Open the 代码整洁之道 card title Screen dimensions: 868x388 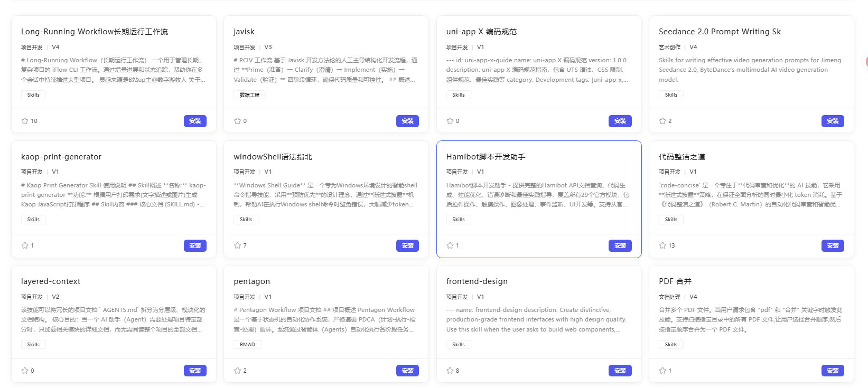[x=682, y=157]
